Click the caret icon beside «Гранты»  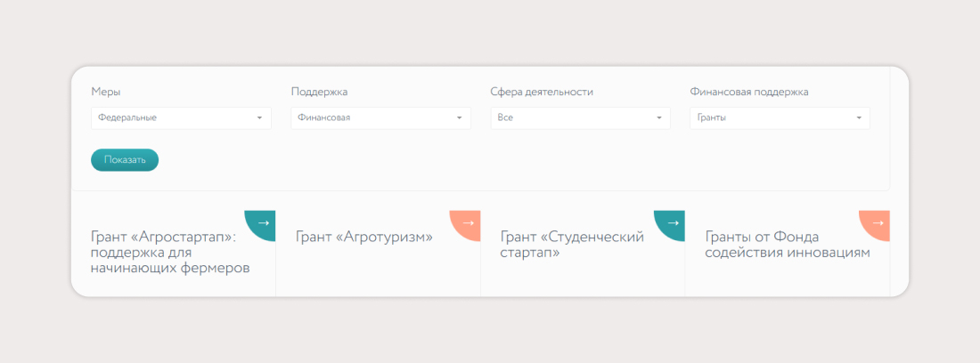pyautogui.click(x=858, y=118)
